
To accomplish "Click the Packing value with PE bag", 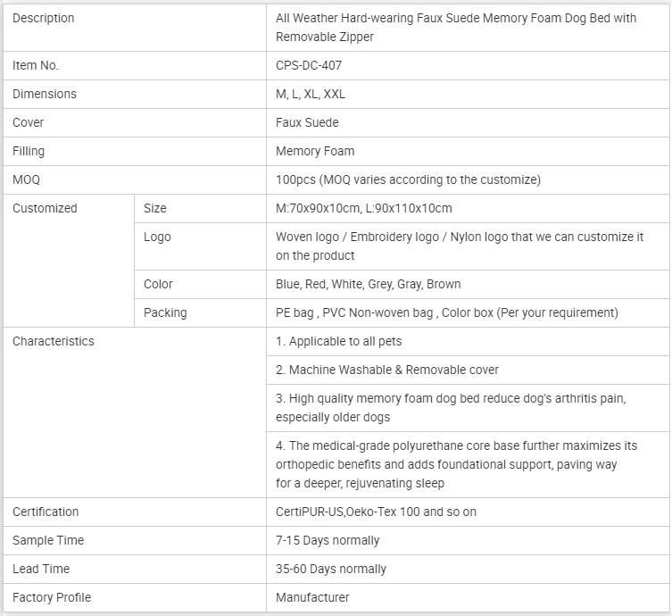I will (x=446, y=312).
